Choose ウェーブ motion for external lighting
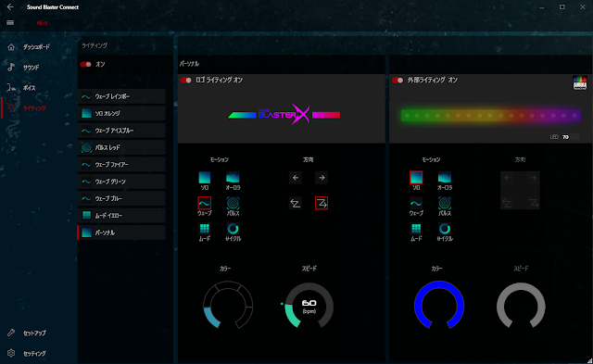 tap(416, 204)
